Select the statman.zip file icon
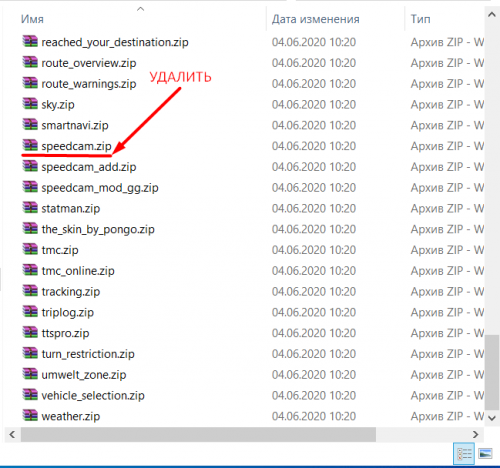The height and width of the screenshot is (468, 500). click(x=30, y=207)
